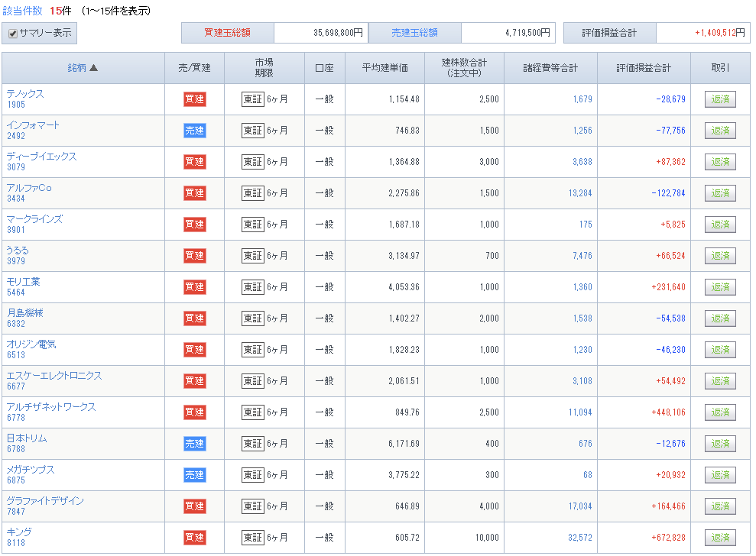The image size is (756, 556).
Task: Click 返済 button for グラファイトデザイン
Action: (x=720, y=506)
